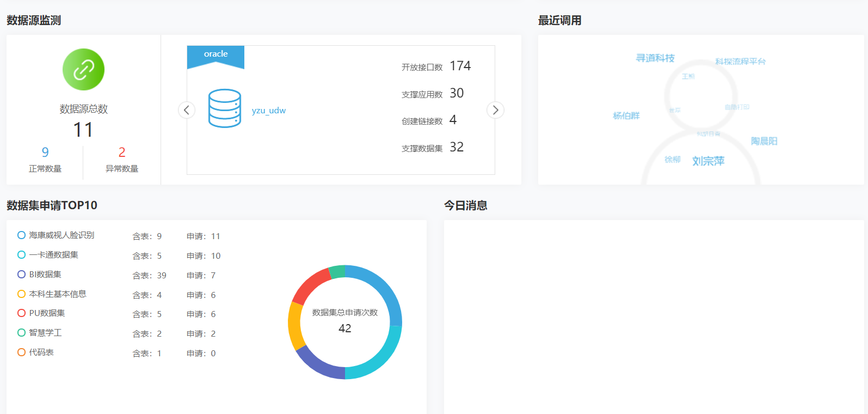Click 申请: 10 in 一卡通数据集 row
The image size is (868, 414).
(x=204, y=256)
